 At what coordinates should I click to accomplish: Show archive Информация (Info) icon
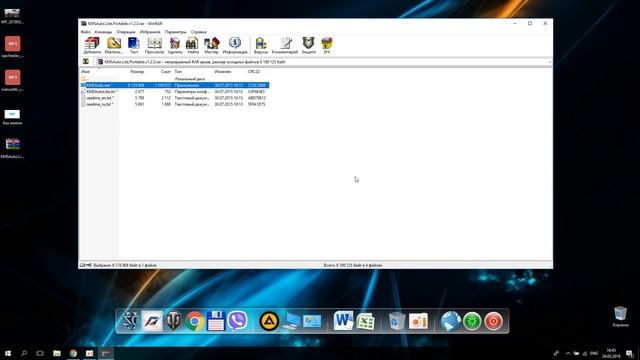[x=235, y=45]
